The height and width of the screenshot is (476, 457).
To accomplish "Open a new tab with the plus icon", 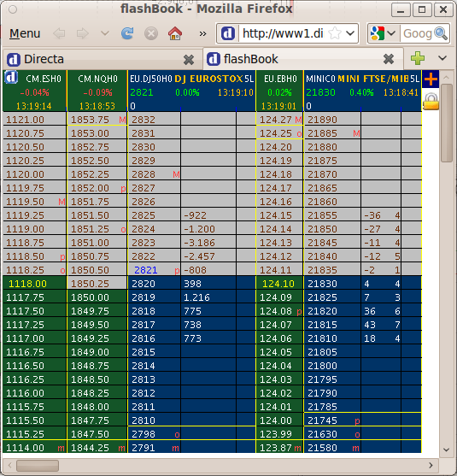I will 418,58.
